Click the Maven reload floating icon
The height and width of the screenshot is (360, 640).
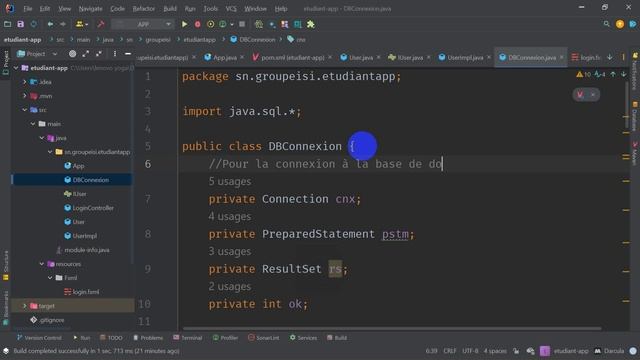(580, 95)
